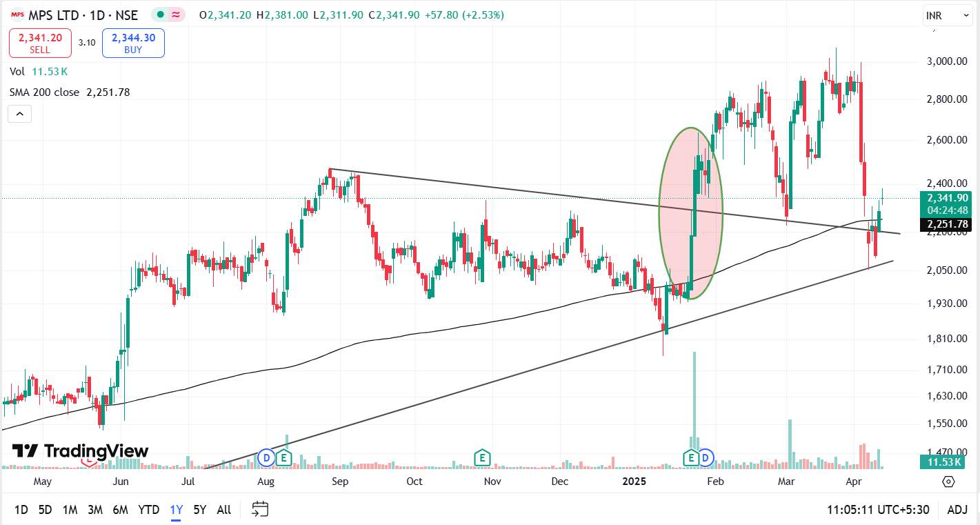Click the 3.10 spread value
The width and height of the screenshot is (980, 525).
click(87, 43)
